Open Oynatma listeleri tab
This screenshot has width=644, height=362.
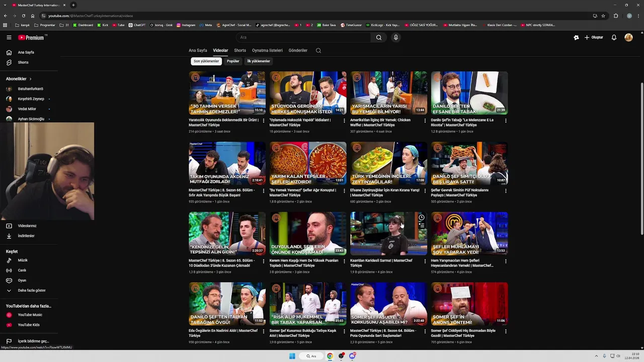pyautogui.click(x=267, y=50)
